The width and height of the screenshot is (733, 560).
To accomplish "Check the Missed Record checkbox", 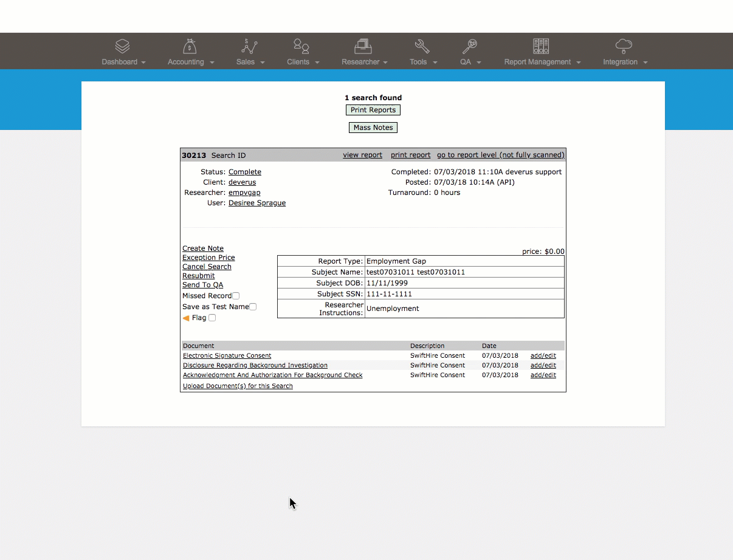I will [236, 296].
